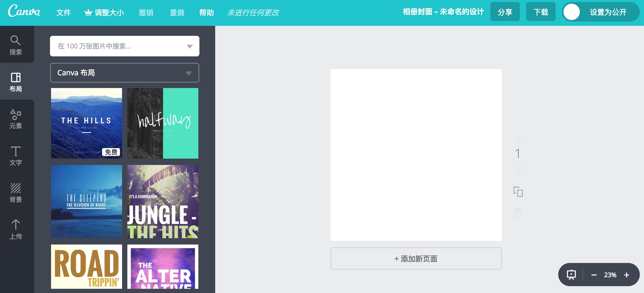
Task: Expand the image search dropdown arrow
Action: click(x=189, y=46)
